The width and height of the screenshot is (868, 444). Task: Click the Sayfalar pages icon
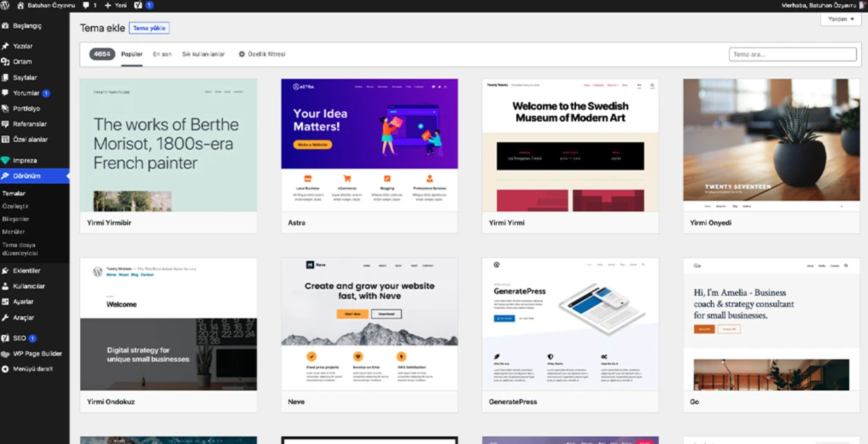click(5, 78)
